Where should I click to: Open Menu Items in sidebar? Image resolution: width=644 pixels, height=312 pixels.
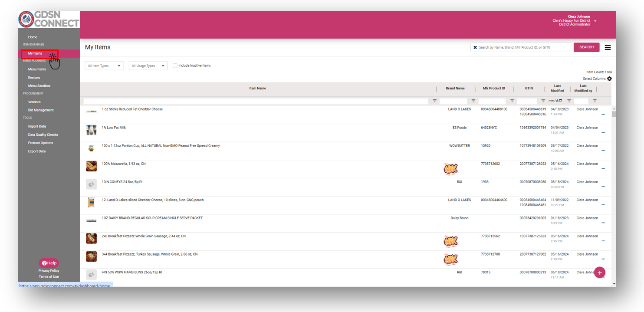pyautogui.click(x=37, y=69)
